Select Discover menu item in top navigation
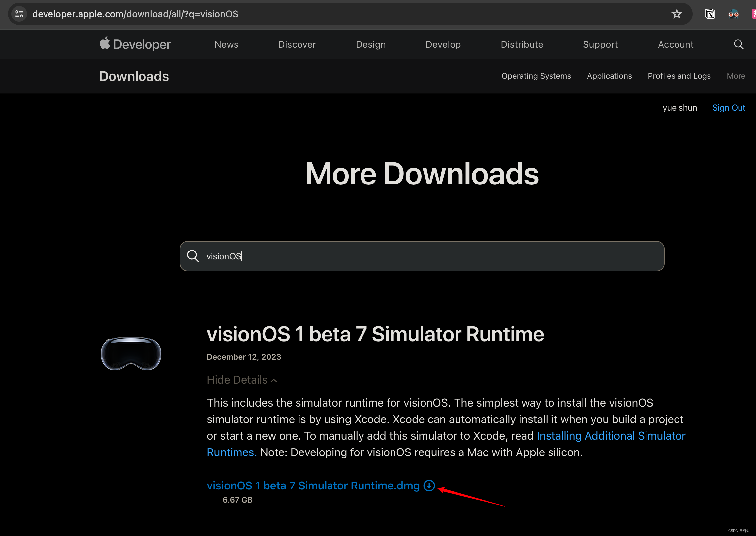 pyautogui.click(x=297, y=44)
